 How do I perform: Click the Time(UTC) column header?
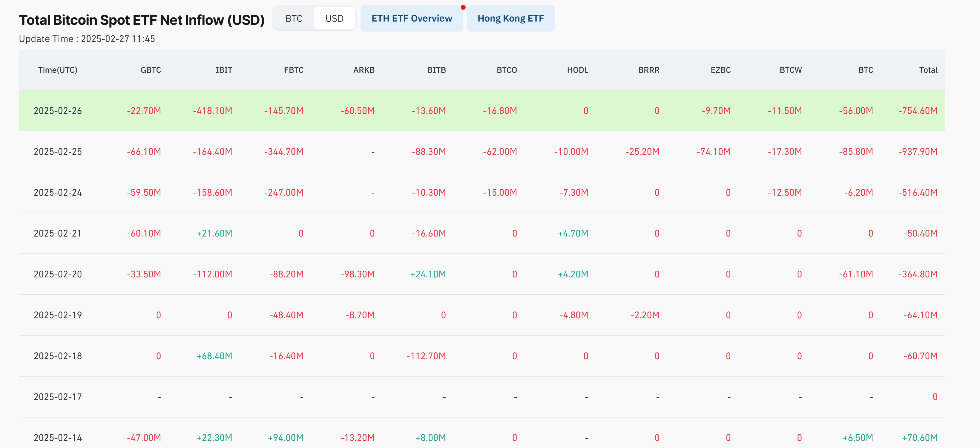pyautogui.click(x=57, y=70)
